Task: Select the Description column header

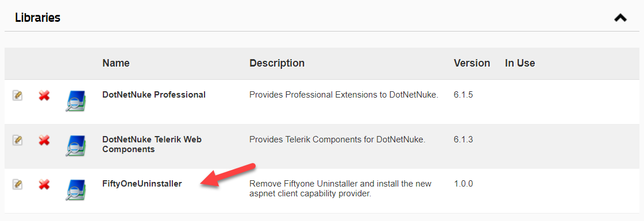Action: (x=277, y=63)
